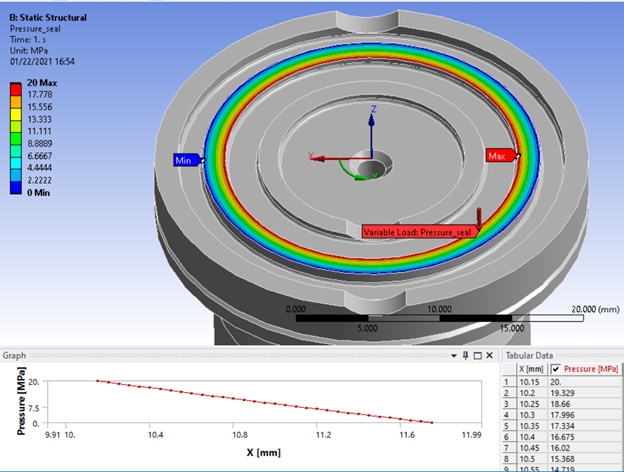Close the Graph panel
624x472 pixels.
490,355
